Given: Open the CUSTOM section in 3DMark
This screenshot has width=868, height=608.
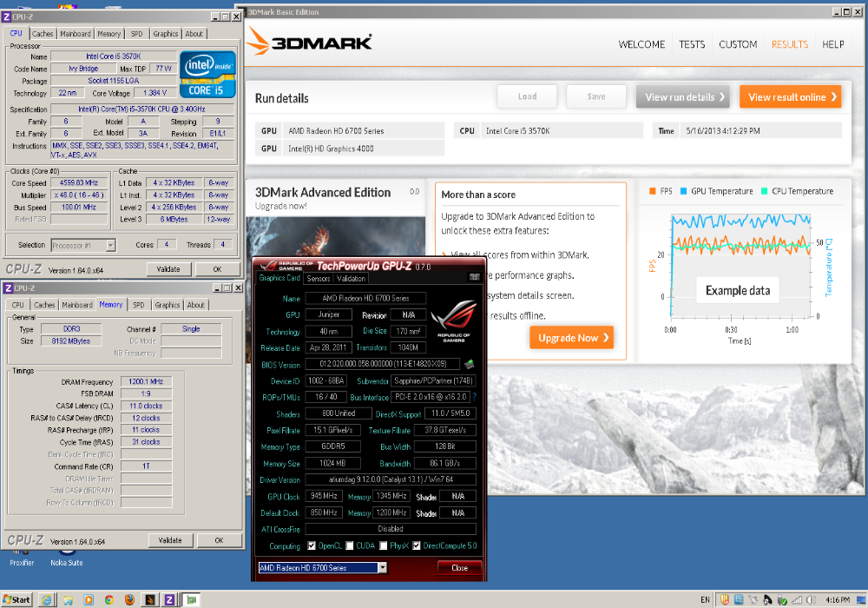Looking at the screenshot, I should point(737,44).
